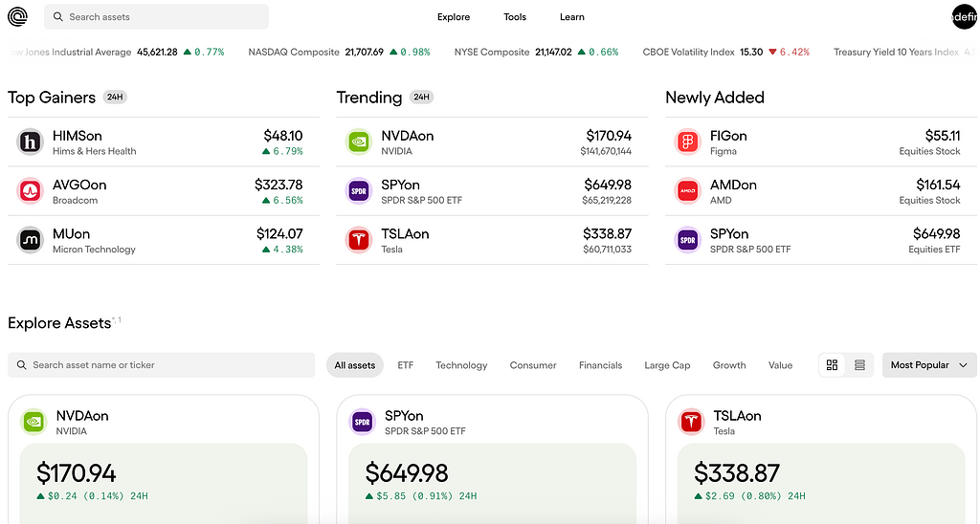
Task: Click the NVIDIA logo in Trending list
Action: pos(359,142)
